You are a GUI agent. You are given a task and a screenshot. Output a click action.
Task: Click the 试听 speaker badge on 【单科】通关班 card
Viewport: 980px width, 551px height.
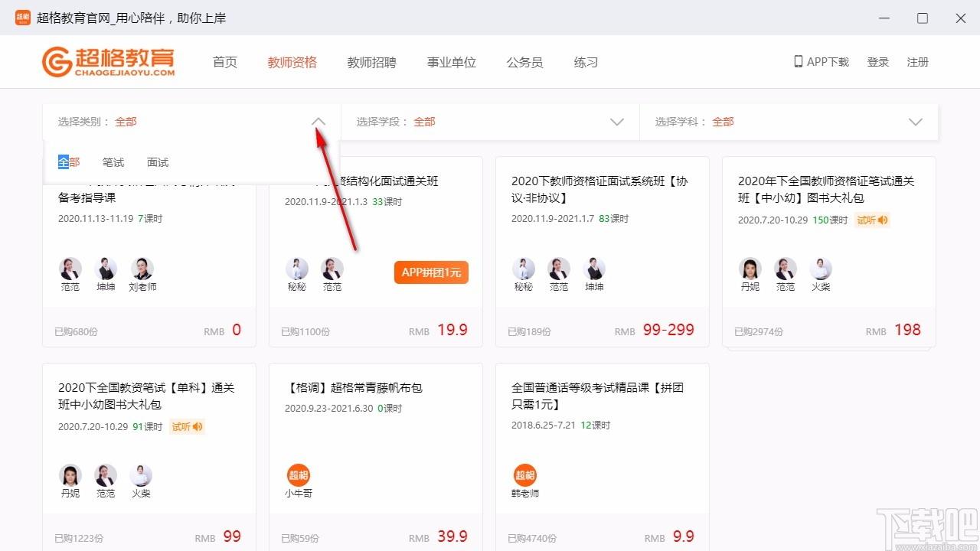[187, 426]
